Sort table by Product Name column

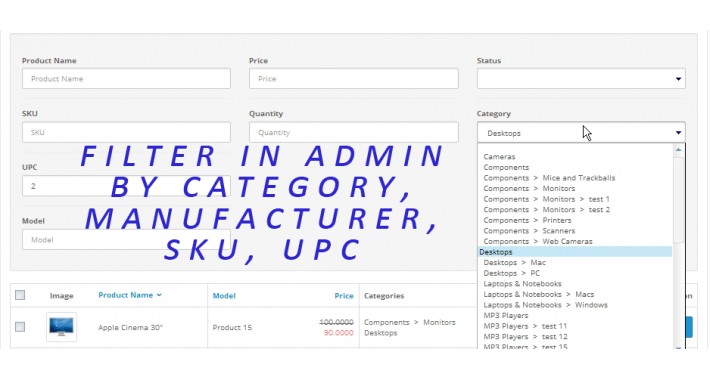coord(125,295)
